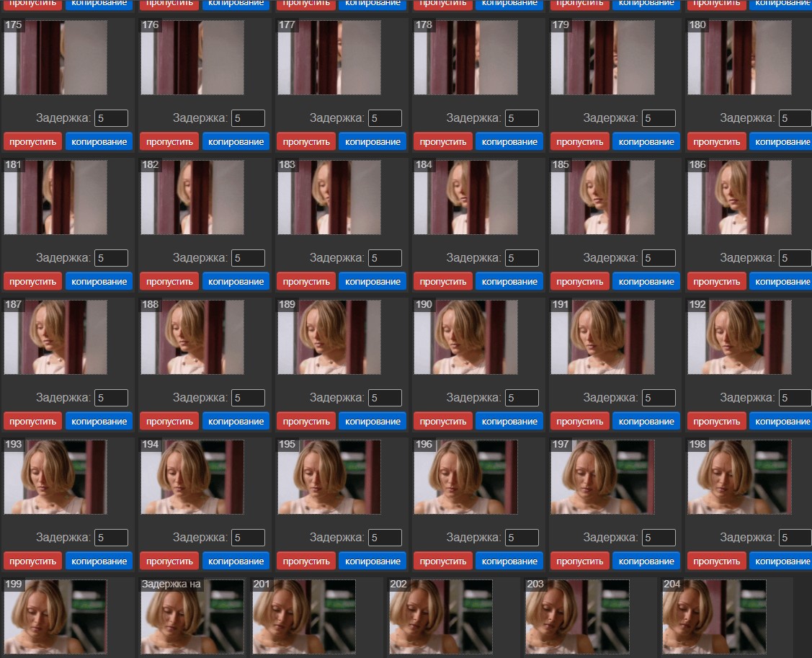Click the thumbnail of frame 185
This screenshot has height=658, width=812.
[x=602, y=197]
